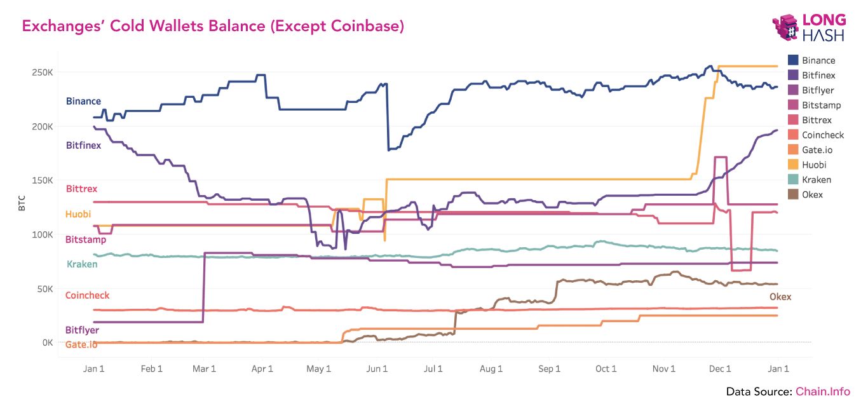Click the Okex legend color swatch
The image size is (868, 413).
793,194
